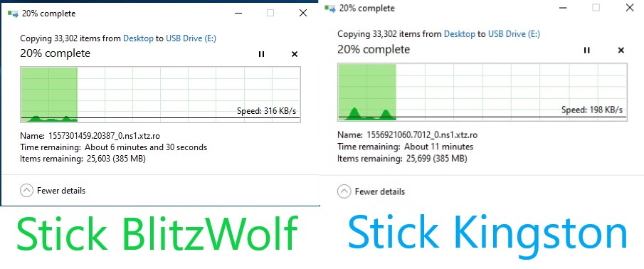Open the Desktop link in the right dialog

click(460, 34)
